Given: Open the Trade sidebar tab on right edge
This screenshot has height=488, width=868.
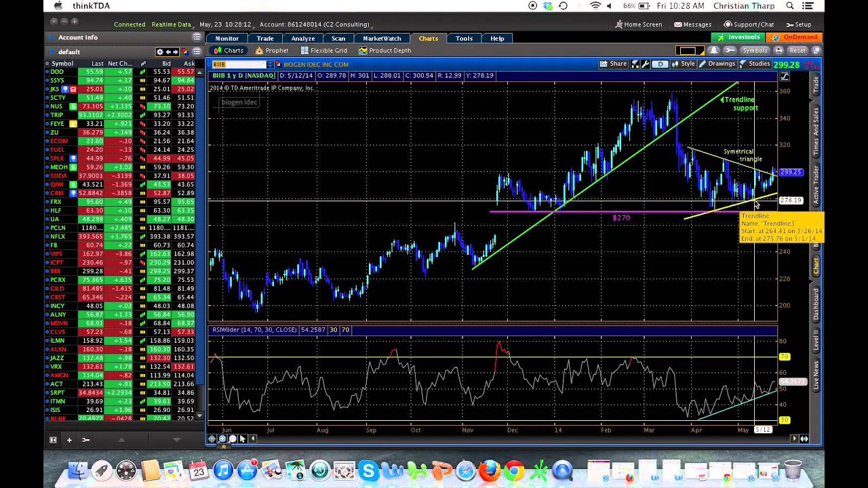Looking at the screenshot, I should click(816, 85).
